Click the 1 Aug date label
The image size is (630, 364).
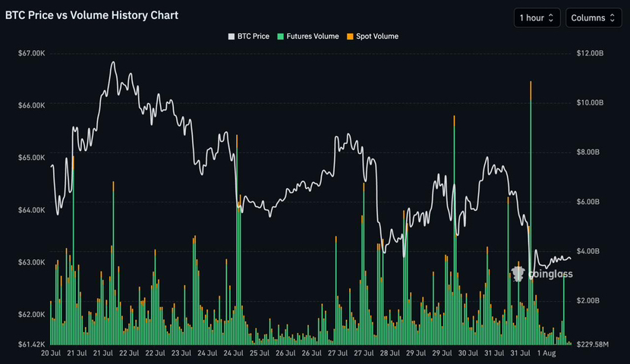547,353
